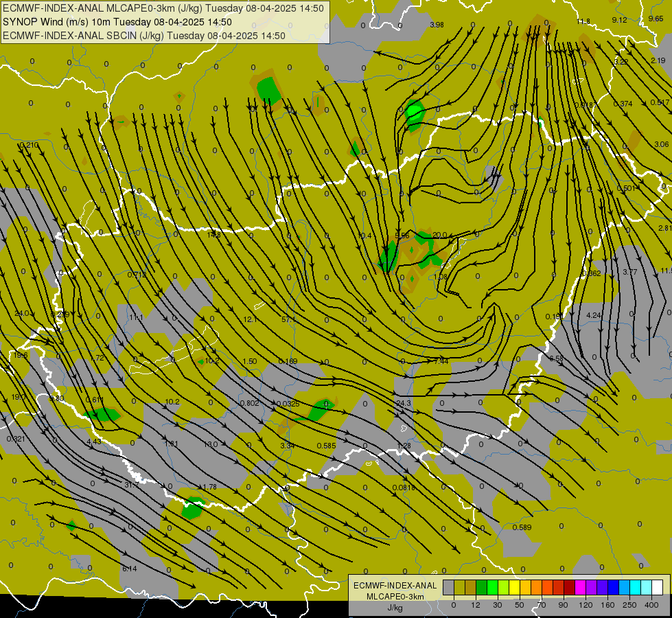
Task: Click the map value 0.374
Action: pyautogui.click(x=623, y=104)
